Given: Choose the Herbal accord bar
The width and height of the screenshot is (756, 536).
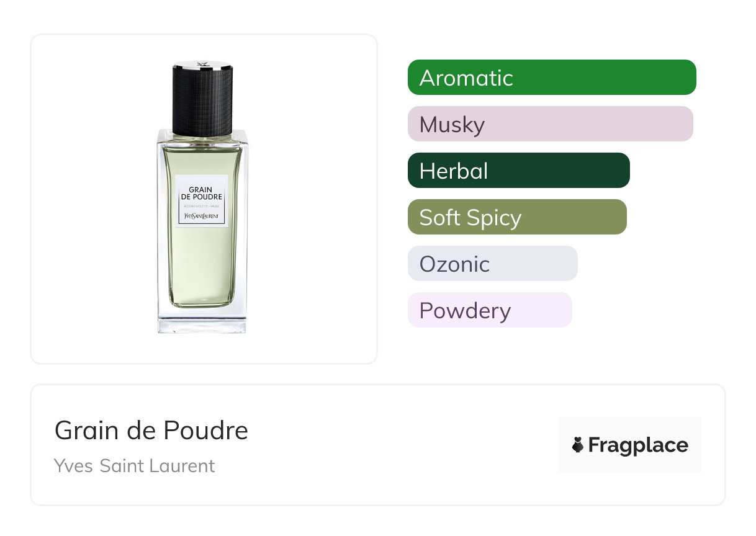Looking at the screenshot, I should coord(519,171).
